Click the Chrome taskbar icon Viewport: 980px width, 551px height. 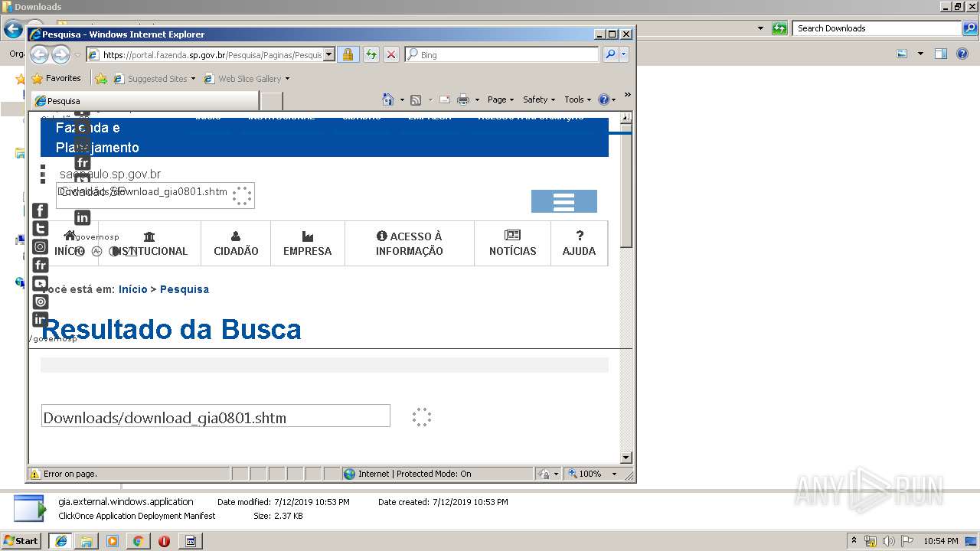138,541
